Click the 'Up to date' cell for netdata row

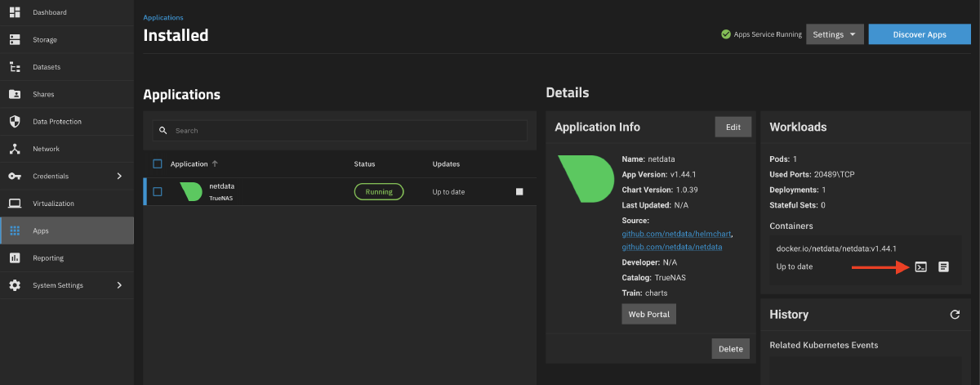point(448,192)
